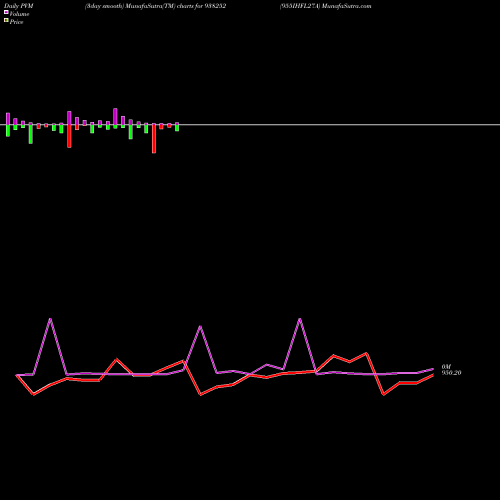Click the 3day smooth MunafaSutra chart title
This screenshot has height=500, width=500.
(156, 6)
